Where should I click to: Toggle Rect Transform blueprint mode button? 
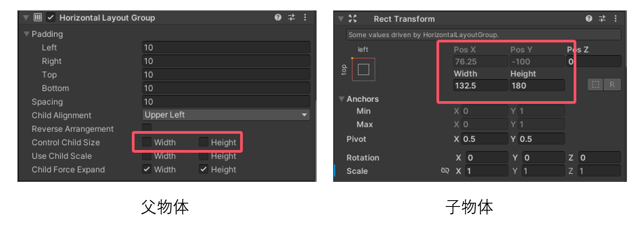596,85
